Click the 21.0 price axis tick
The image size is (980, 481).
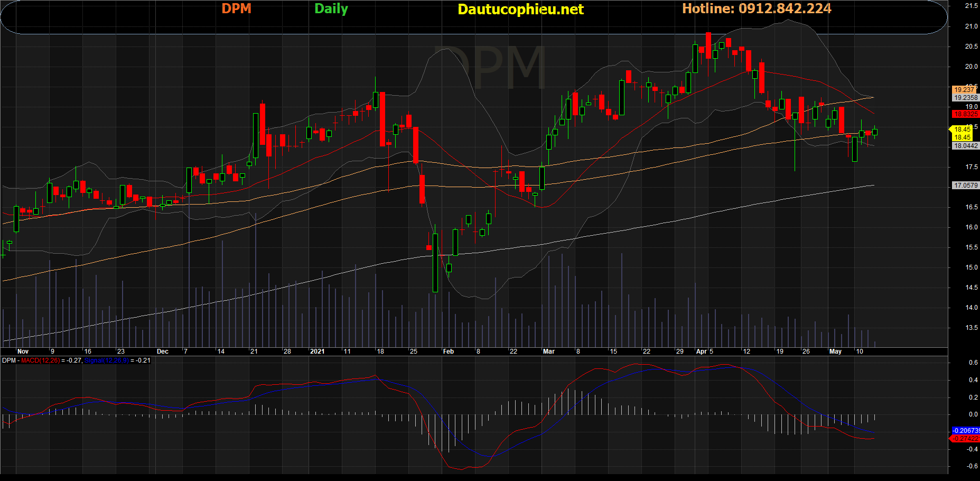972,26
